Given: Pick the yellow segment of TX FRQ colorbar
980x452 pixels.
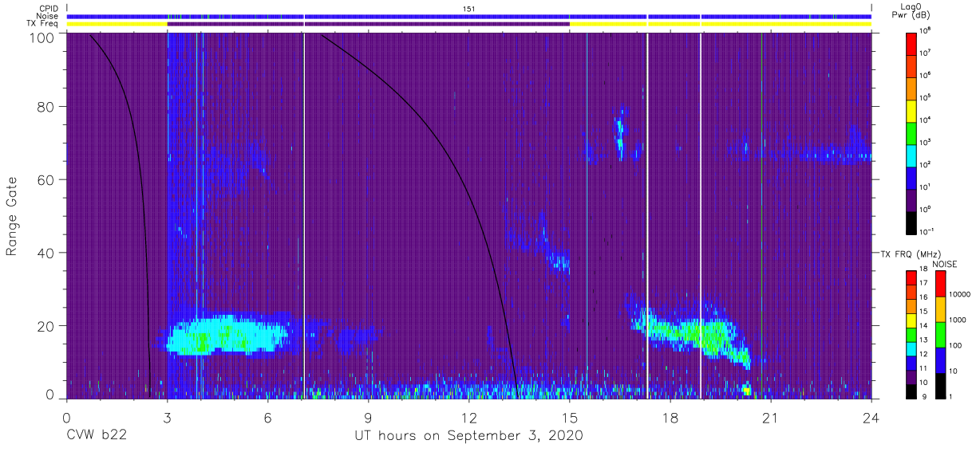Looking at the screenshot, I should click(x=911, y=320).
